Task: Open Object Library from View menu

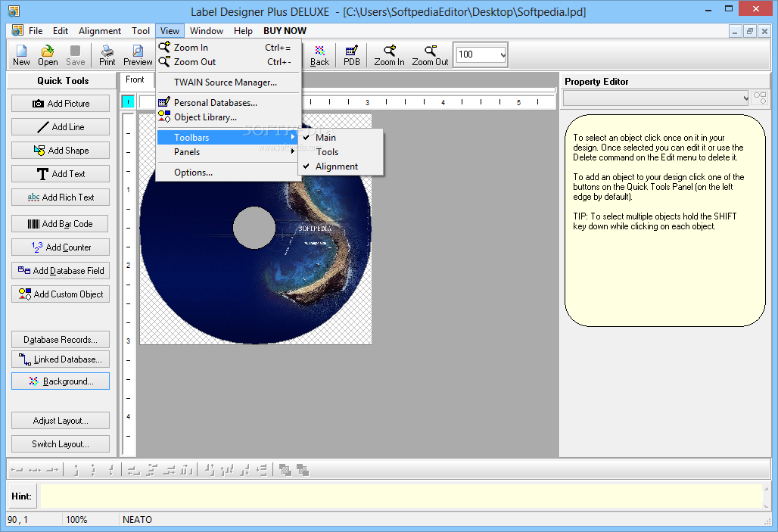Action: (x=229, y=117)
